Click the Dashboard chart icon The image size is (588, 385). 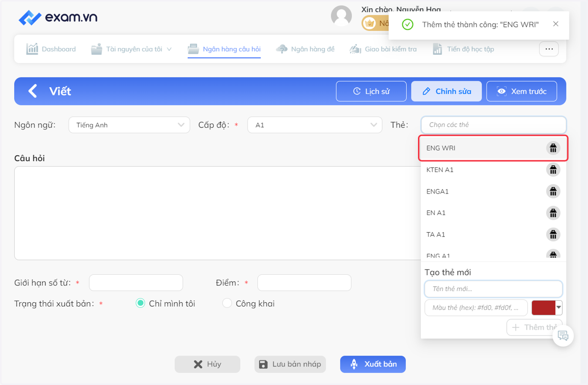point(32,48)
